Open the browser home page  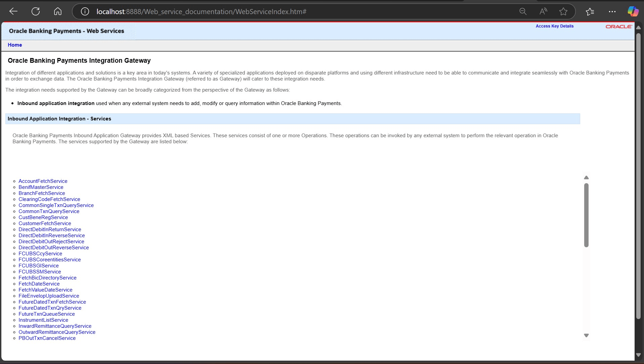point(58,11)
